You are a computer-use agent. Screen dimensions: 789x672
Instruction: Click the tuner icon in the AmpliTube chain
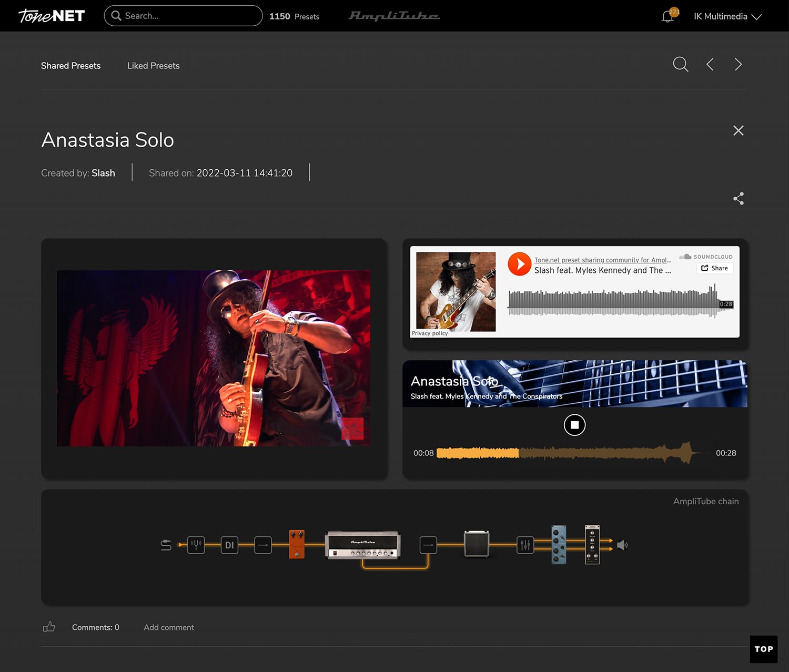[196, 545]
